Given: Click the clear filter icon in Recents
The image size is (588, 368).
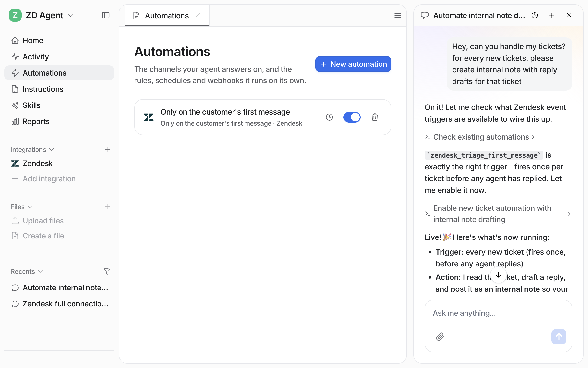Looking at the screenshot, I should (x=107, y=272).
